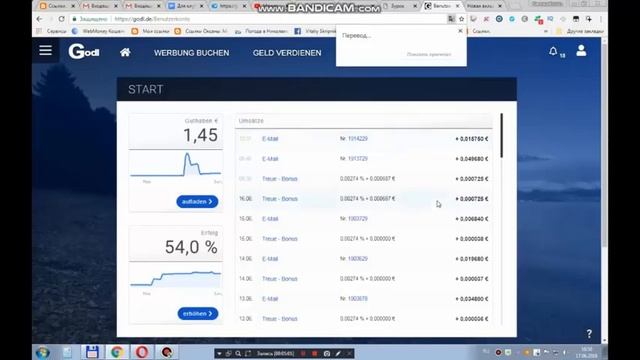The width and height of the screenshot is (640, 360).
Task: Open the WebMoney Кошел bookmark
Action: click(98, 31)
